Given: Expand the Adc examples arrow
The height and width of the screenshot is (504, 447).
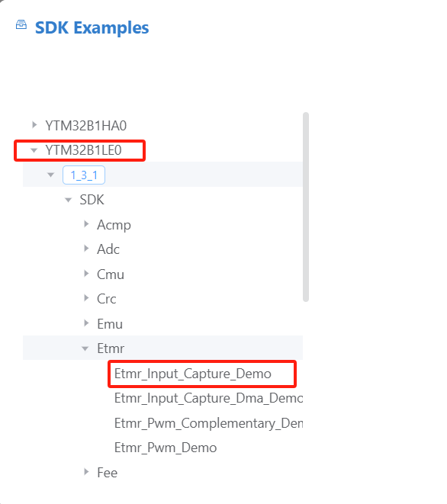Looking at the screenshot, I should tap(86, 249).
